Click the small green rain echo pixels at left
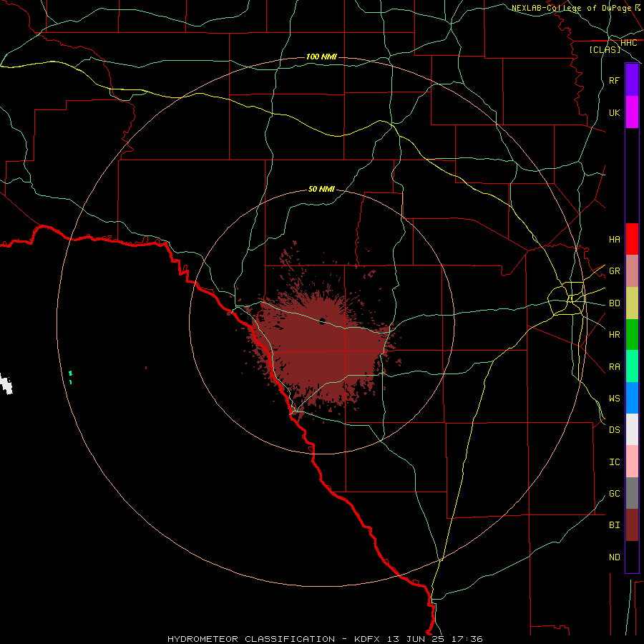 (x=70, y=377)
